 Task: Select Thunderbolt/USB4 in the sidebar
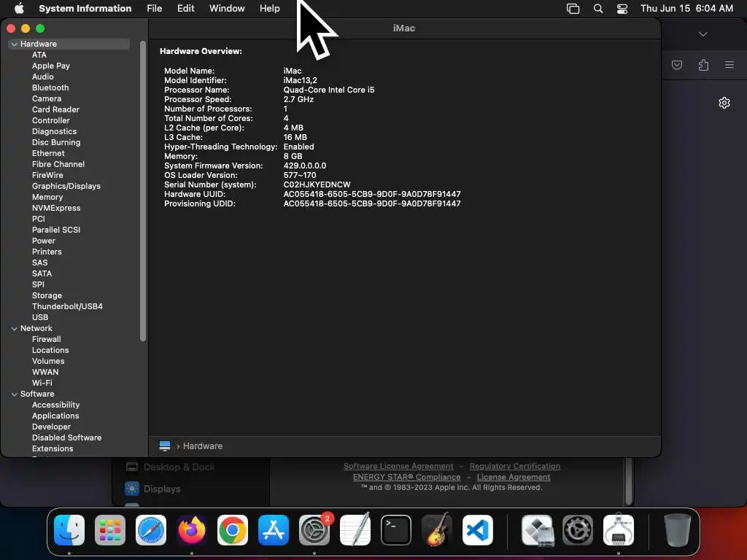click(x=67, y=307)
